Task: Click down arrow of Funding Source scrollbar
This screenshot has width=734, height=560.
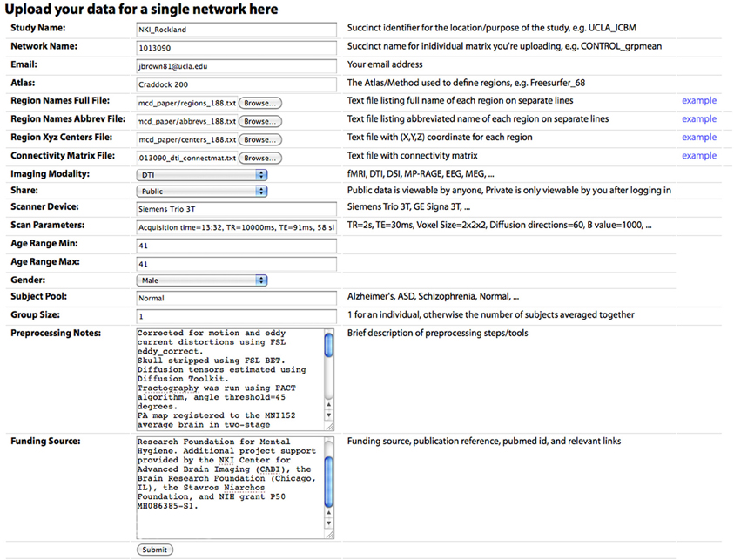Action: [328, 523]
